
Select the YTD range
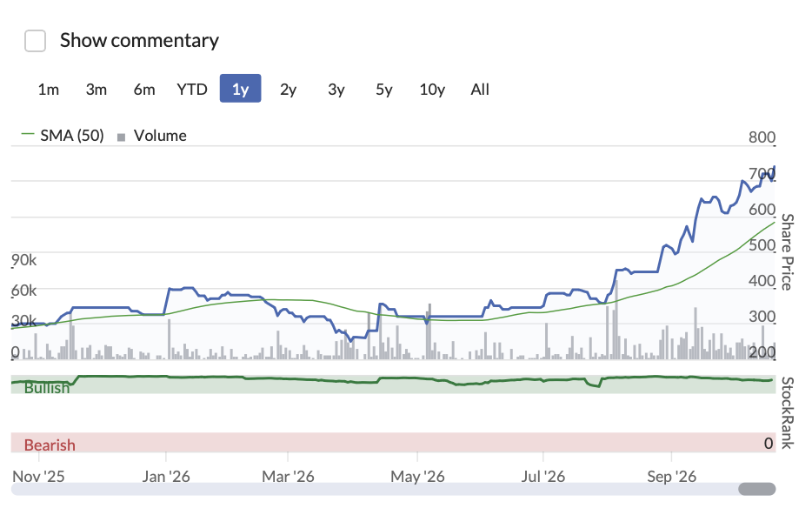pos(192,89)
